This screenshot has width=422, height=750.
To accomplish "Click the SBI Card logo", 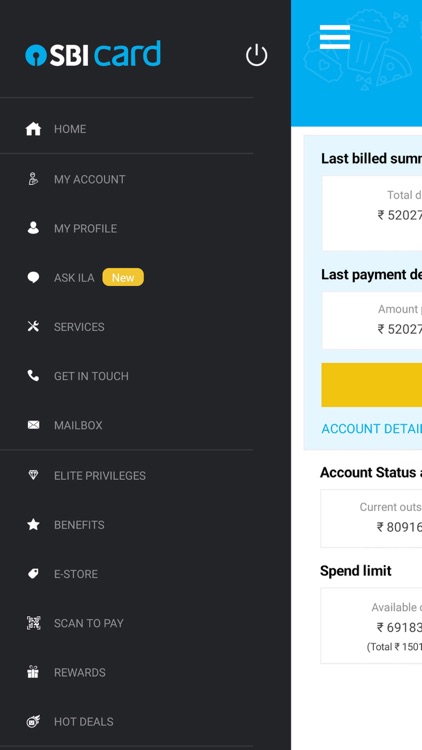I will tap(93, 54).
